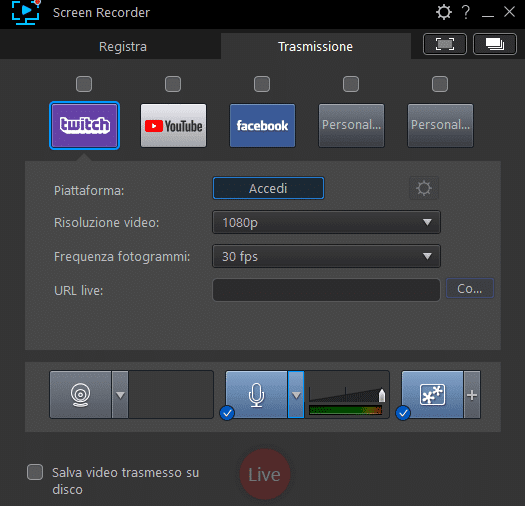The width and height of the screenshot is (525, 506).
Task: Close the Screen Recorder window
Action: point(509,12)
